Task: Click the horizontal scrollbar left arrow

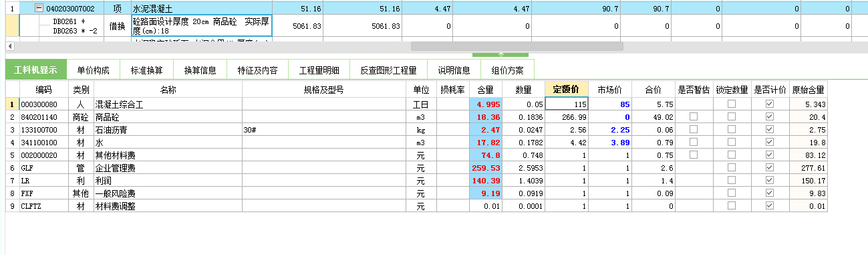Action: 9,46
